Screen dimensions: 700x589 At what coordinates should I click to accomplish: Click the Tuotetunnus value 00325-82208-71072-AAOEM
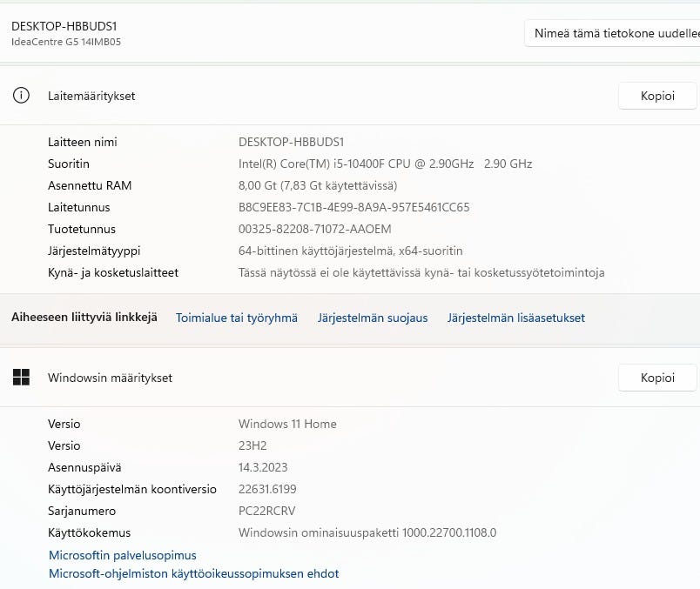[315, 229]
